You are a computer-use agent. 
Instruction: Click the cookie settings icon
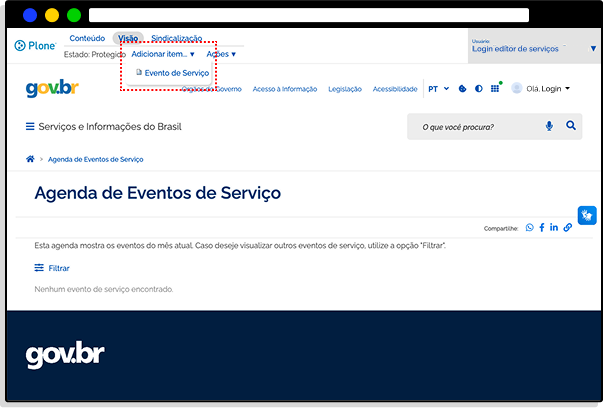pyautogui.click(x=462, y=89)
